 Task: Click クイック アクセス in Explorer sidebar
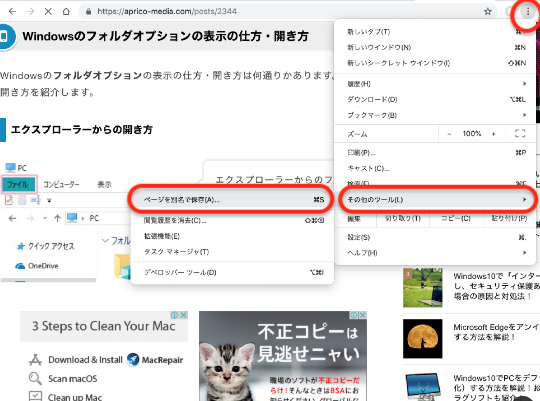coord(51,246)
